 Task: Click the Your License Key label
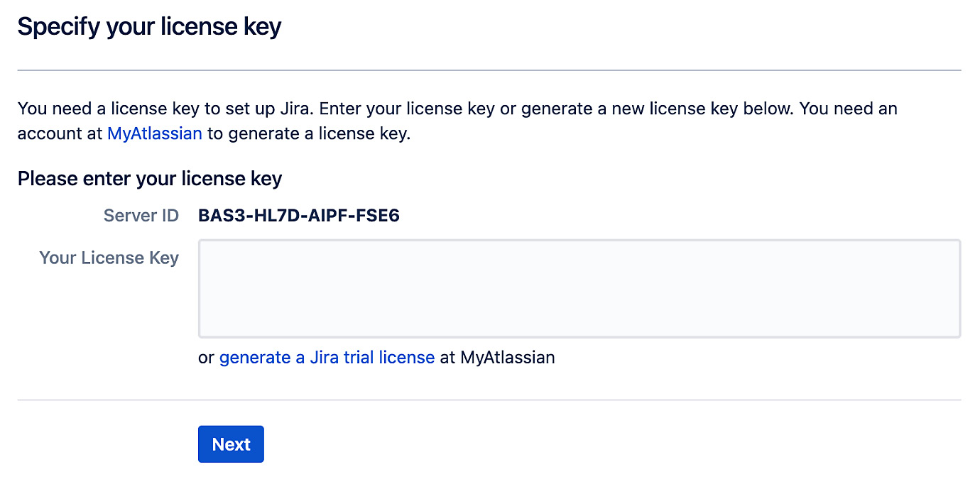pos(108,258)
